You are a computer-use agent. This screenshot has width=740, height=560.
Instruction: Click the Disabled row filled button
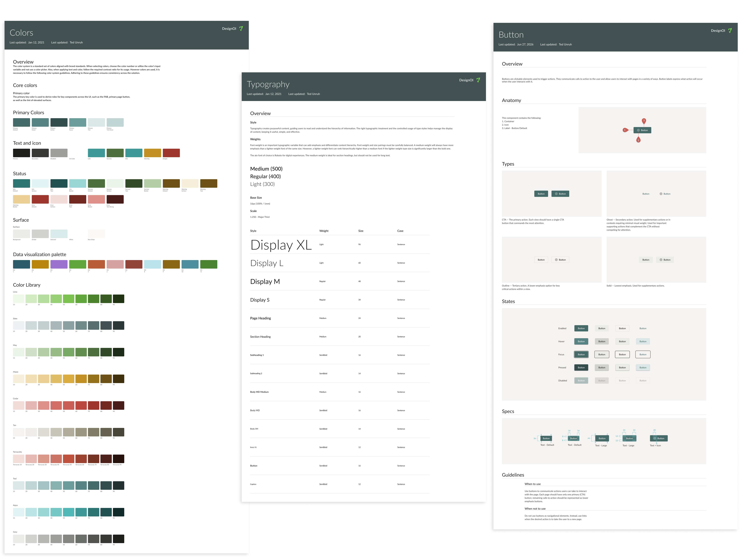coord(581,380)
